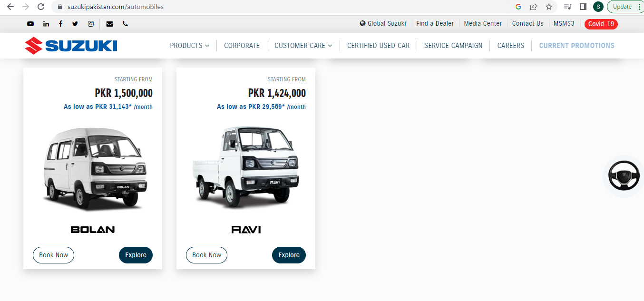Reload the Suzuki Pakistan page
Viewport: 644px width, 301px height.
tap(41, 7)
